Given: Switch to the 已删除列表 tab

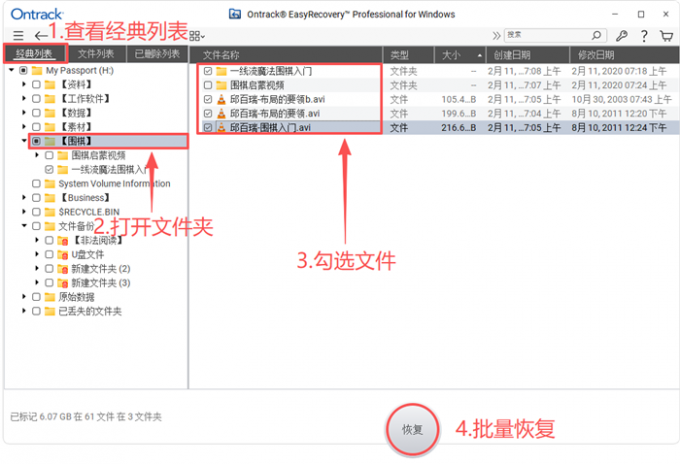Looking at the screenshot, I should (157, 54).
